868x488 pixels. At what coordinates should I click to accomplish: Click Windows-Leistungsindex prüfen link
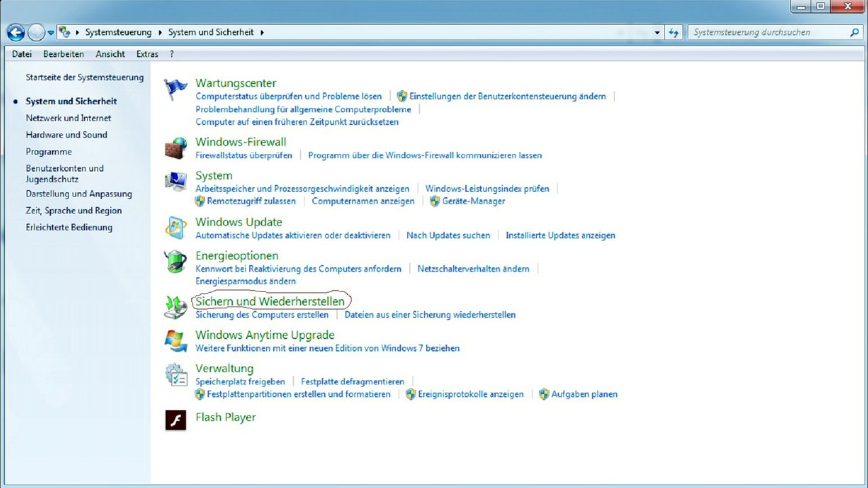click(x=488, y=188)
